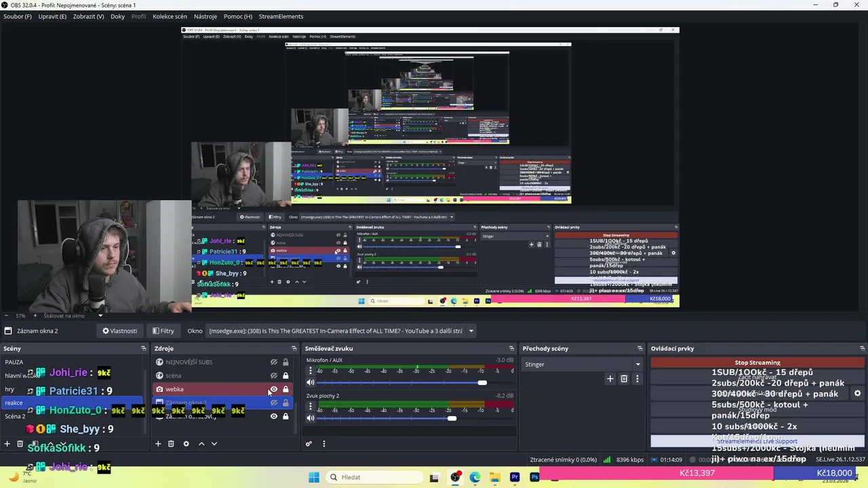Float the Zdroje dock panel
Image resolution: width=868 pixels, height=488 pixels.
point(294,348)
